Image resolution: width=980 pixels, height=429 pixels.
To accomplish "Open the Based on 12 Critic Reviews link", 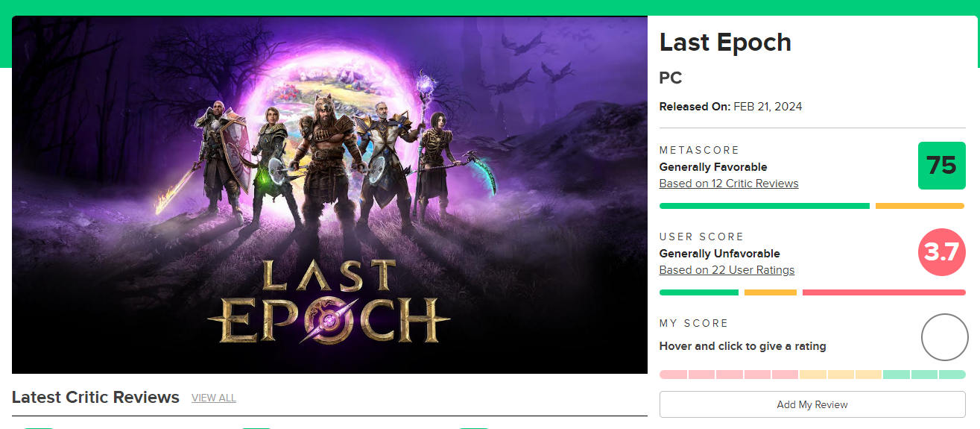I will [728, 184].
